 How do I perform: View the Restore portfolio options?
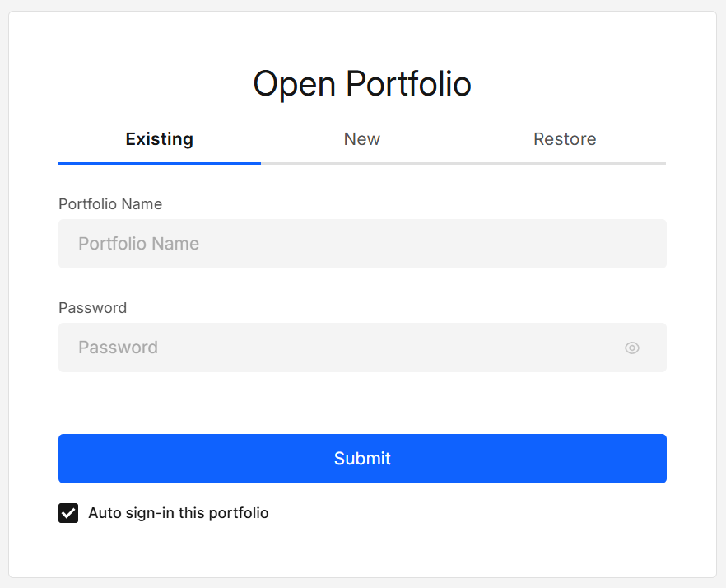pos(565,139)
